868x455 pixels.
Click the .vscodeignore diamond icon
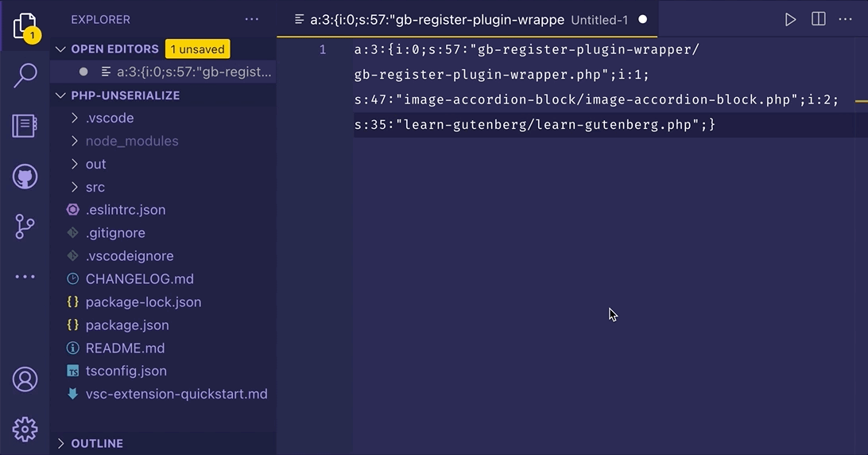point(72,256)
